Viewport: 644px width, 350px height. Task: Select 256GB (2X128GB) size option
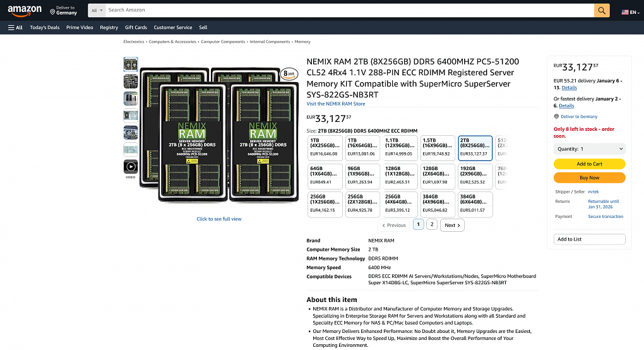click(362, 204)
